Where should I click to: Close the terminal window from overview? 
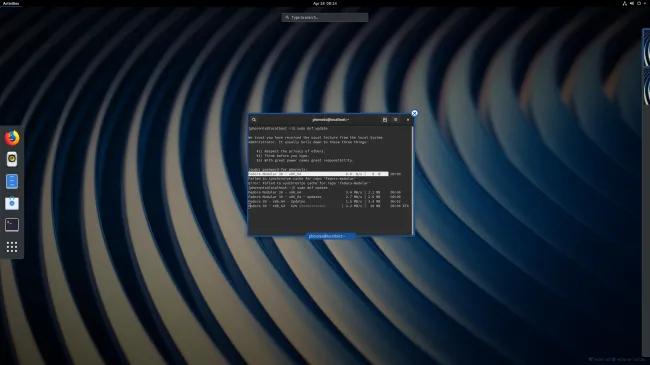[x=414, y=113]
